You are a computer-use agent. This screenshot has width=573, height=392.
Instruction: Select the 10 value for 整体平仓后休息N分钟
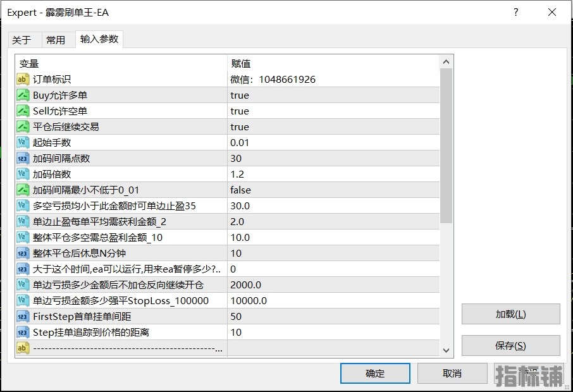pyautogui.click(x=333, y=253)
